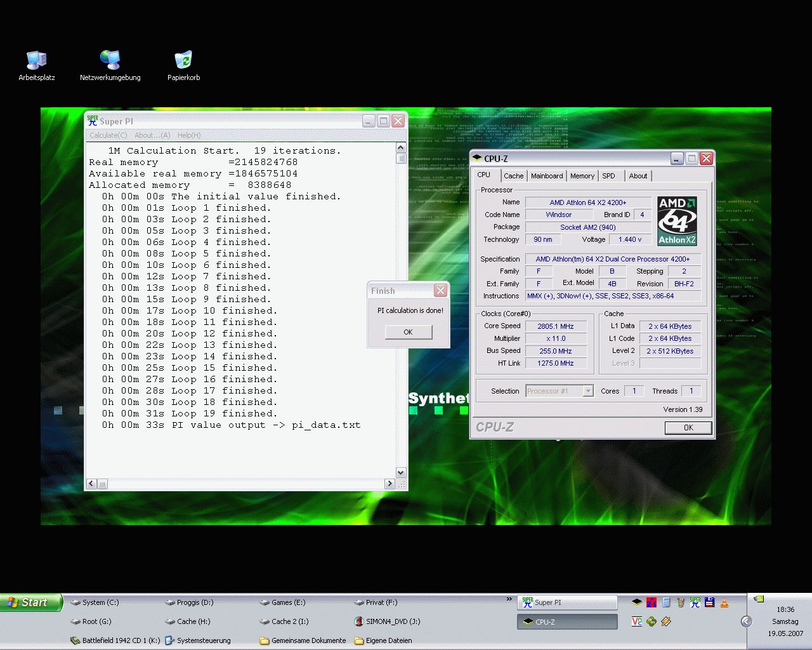Expand hidden tray icons arrow
The image size is (812, 650).
pos(747,621)
